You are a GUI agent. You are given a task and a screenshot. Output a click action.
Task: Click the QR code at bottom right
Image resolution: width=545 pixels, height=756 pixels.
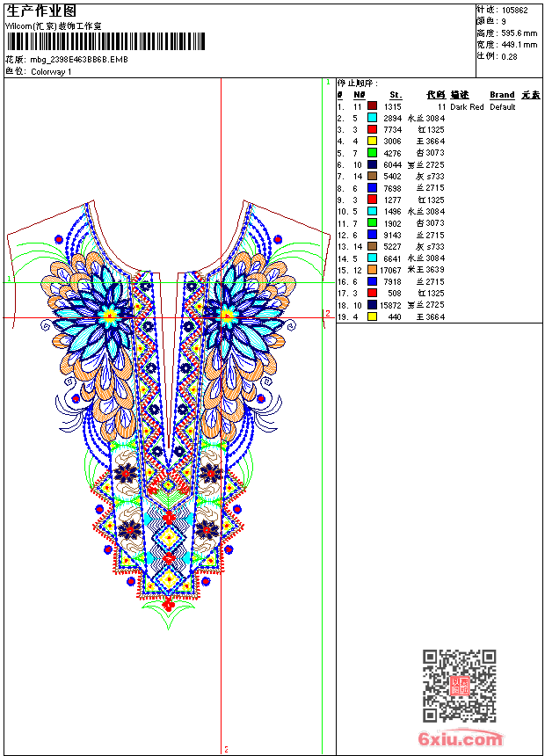(x=459, y=686)
